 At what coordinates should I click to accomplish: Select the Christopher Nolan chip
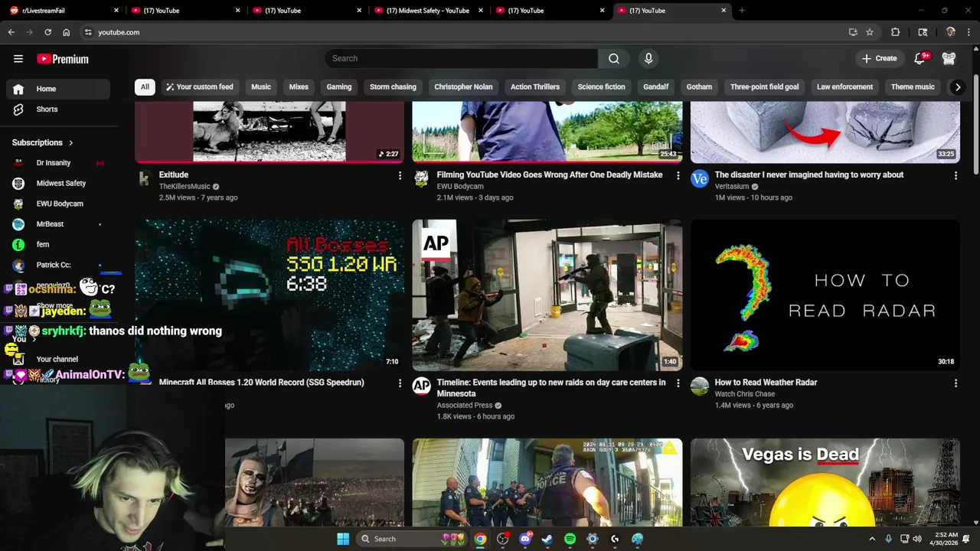463,87
